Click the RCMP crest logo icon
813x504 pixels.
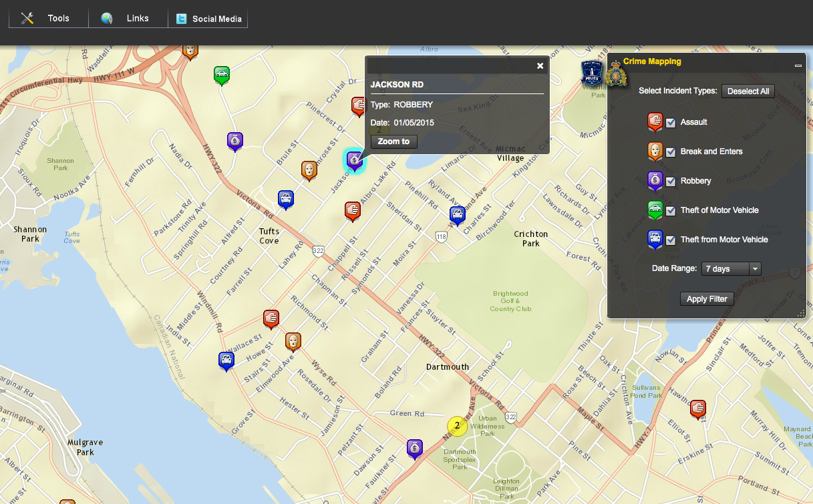pos(615,73)
